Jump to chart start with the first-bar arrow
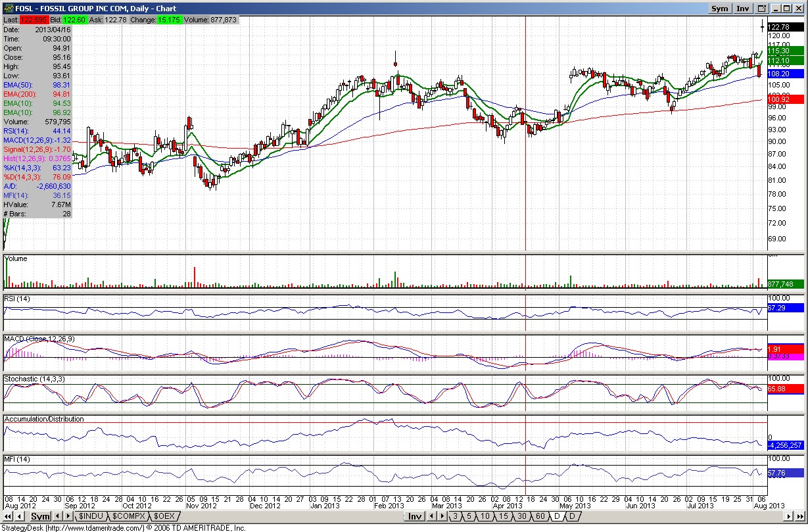This screenshot has width=808, height=532. (x=8, y=516)
